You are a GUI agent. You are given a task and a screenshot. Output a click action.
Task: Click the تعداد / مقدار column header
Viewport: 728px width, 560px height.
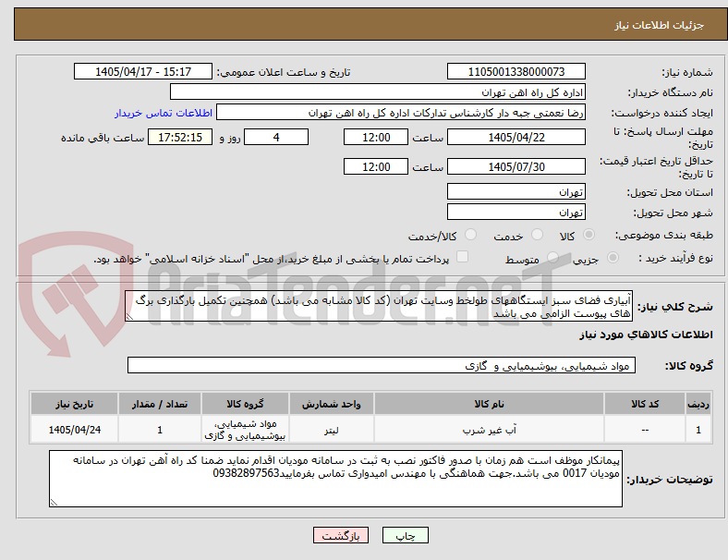pyautogui.click(x=160, y=404)
